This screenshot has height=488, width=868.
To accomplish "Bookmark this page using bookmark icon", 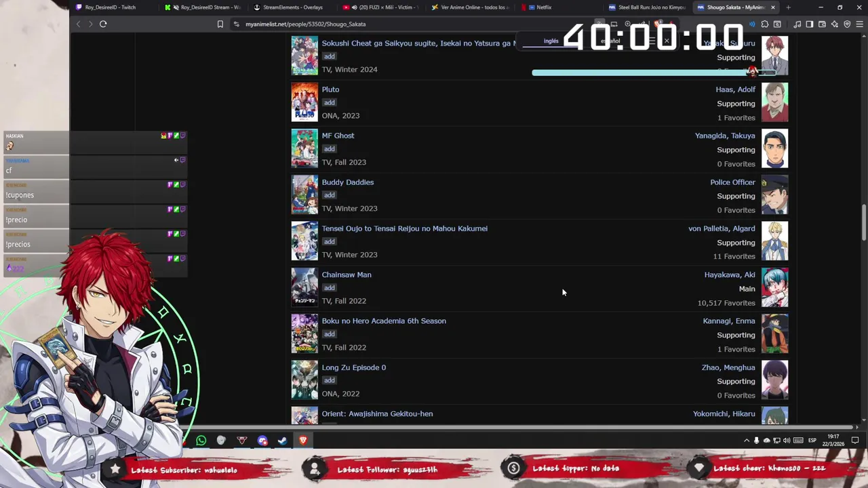I will click(220, 24).
